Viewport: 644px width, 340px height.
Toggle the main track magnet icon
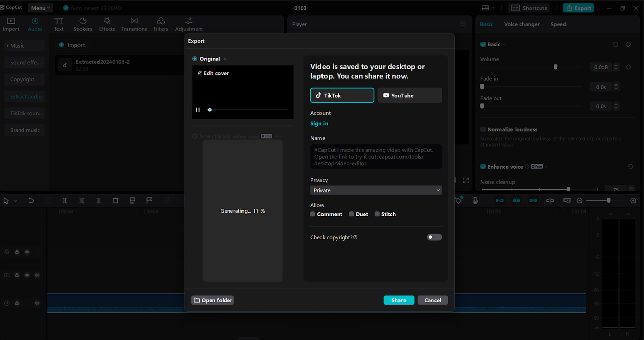pyautogui.click(x=499, y=200)
